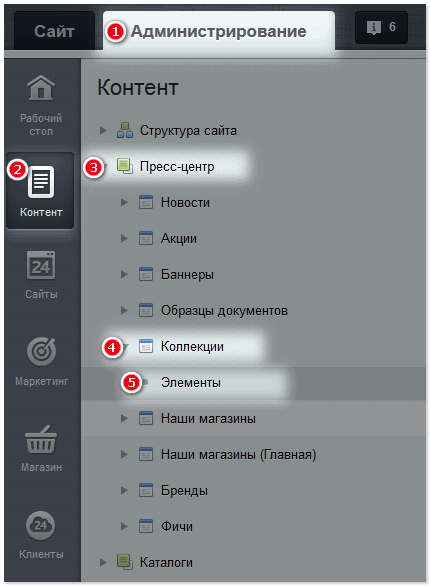Expand the Наши магазины node arrow

point(124,418)
